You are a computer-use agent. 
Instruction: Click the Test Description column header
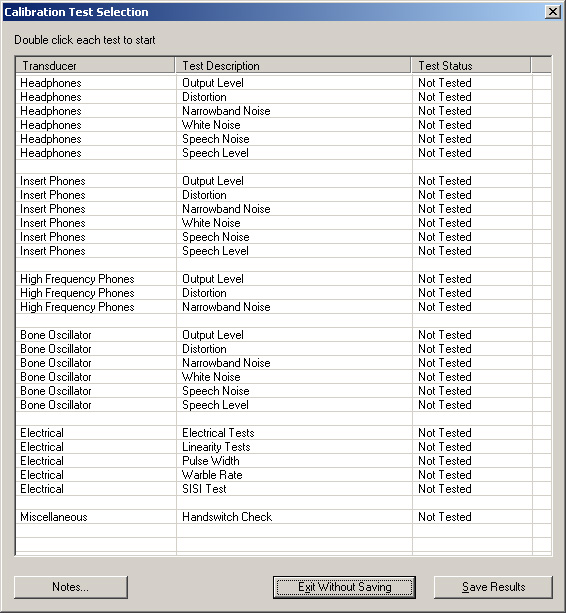tap(293, 66)
